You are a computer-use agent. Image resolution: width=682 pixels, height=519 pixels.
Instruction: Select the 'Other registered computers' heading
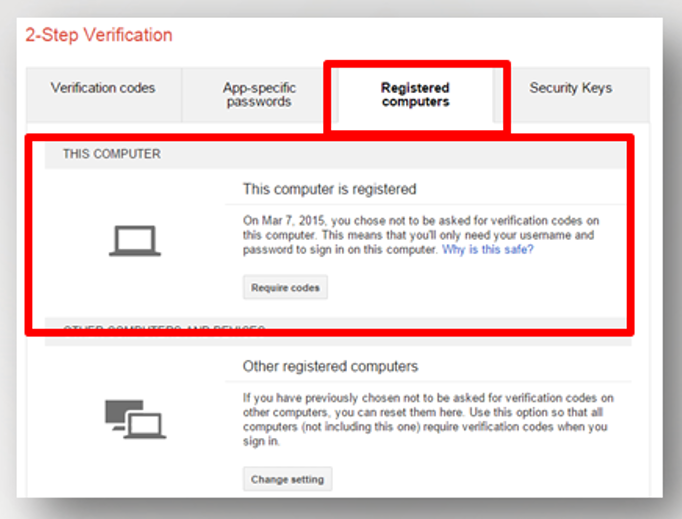tap(330, 366)
